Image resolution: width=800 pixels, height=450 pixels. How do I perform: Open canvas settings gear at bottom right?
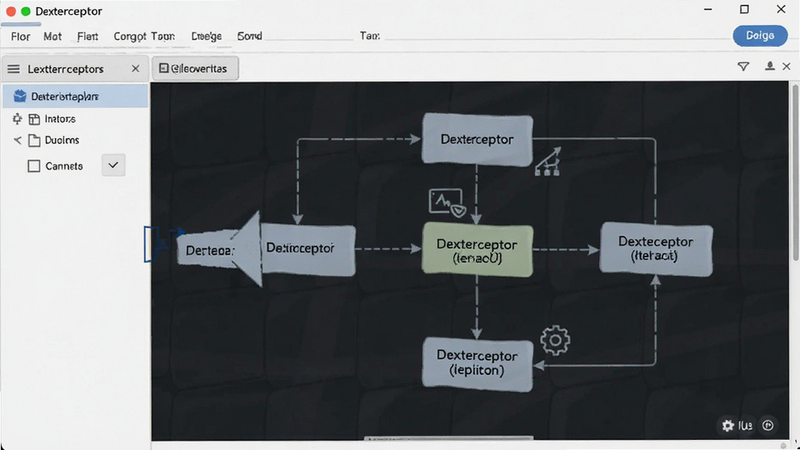pos(728,426)
